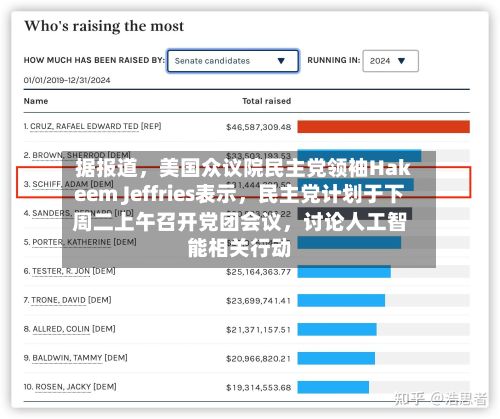Click the amount $21,371,157.51
Image resolution: width=500 pixels, height=419 pixels.
(x=259, y=330)
